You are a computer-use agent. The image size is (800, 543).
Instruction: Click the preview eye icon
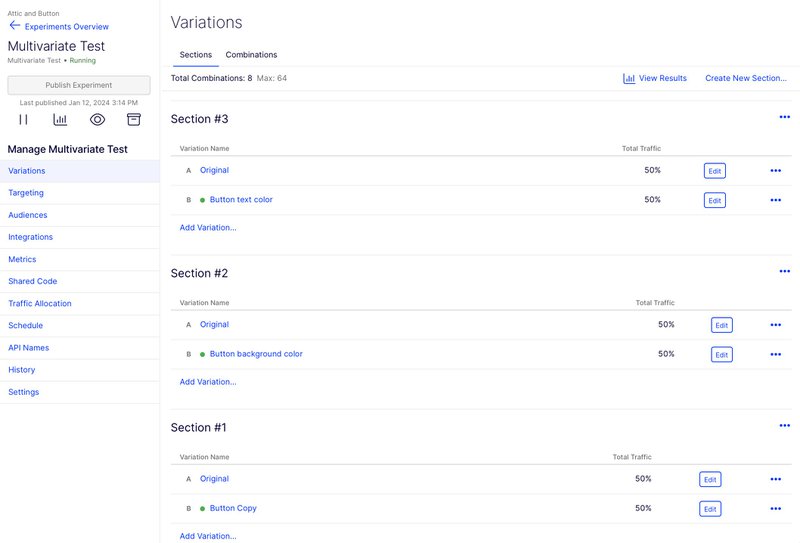[97, 120]
